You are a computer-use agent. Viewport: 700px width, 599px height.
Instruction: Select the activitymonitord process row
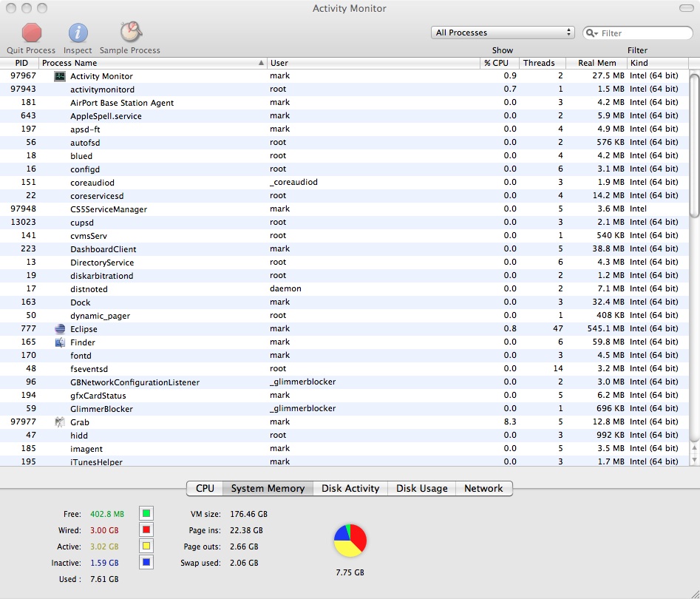click(x=344, y=89)
